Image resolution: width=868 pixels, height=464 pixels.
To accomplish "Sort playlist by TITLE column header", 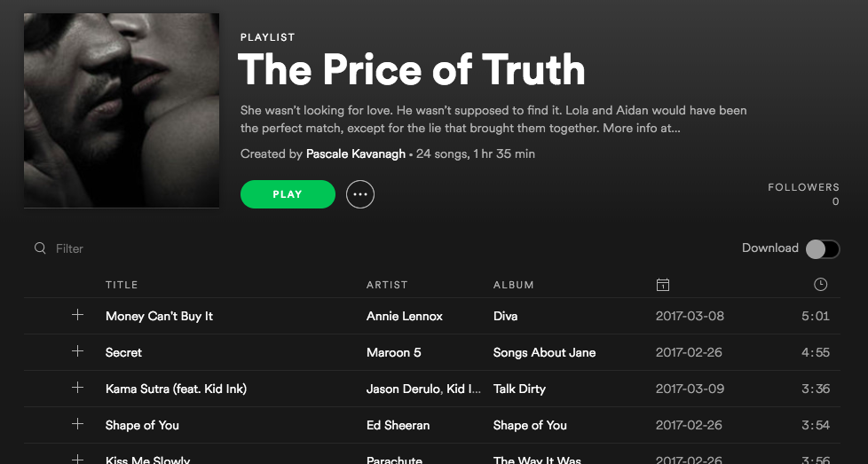I will (x=122, y=285).
